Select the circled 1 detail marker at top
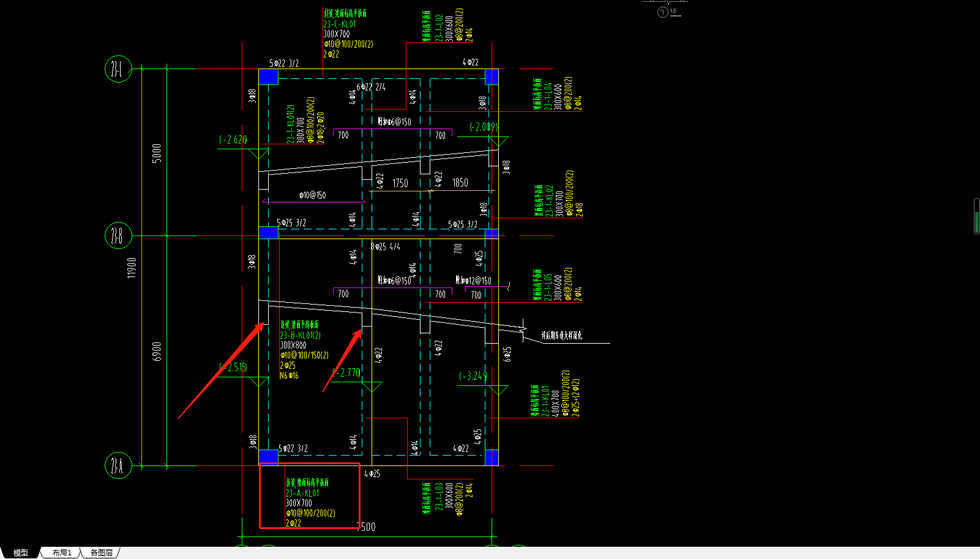Image resolution: width=980 pixels, height=559 pixels. (662, 12)
